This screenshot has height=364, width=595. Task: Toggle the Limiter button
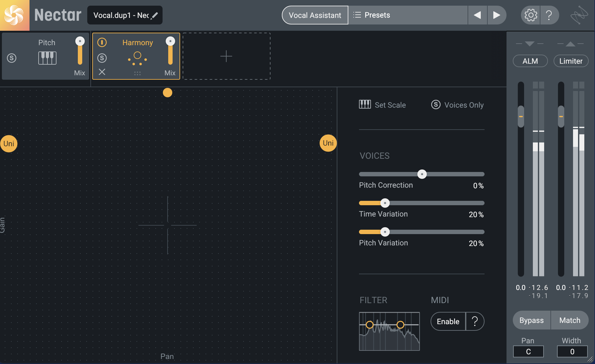pyautogui.click(x=571, y=61)
